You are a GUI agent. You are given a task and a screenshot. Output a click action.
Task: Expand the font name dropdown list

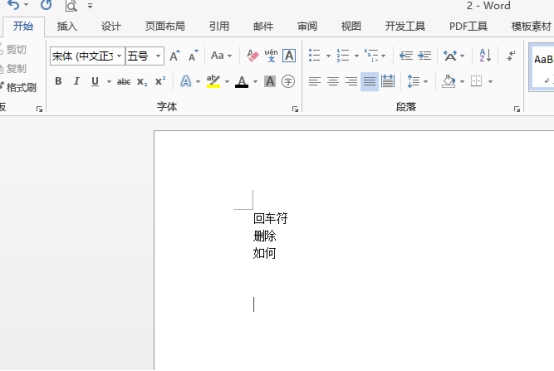coord(119,56)
